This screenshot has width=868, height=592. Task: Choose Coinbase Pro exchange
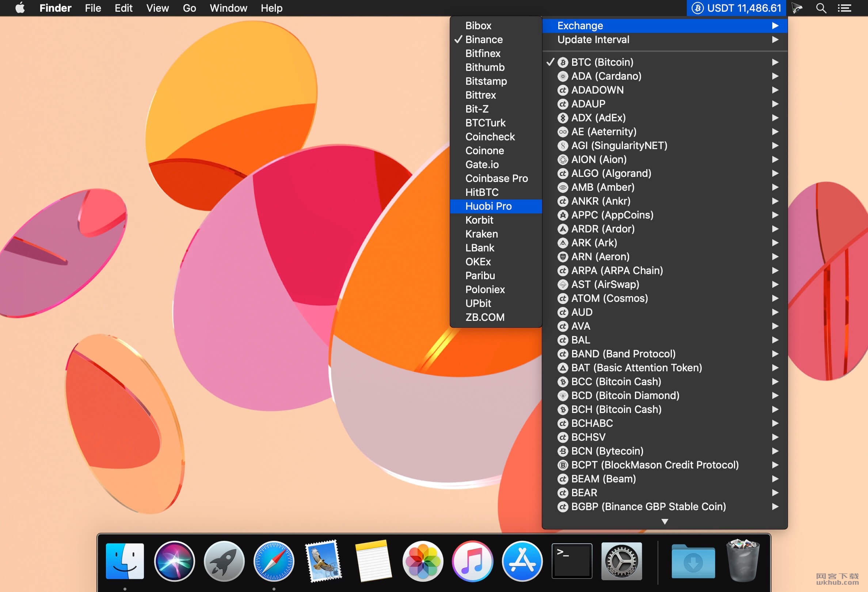(x=496, y=179)
